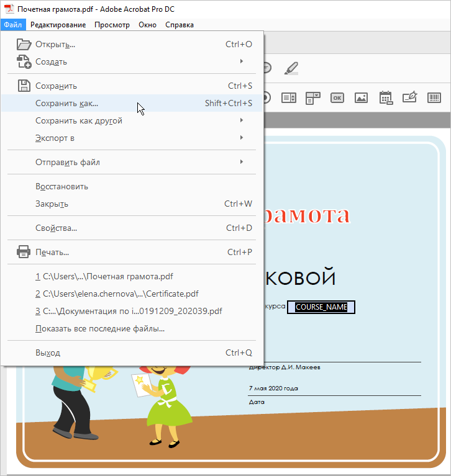Expand Сохранить как другой submenu arrow

242,120
